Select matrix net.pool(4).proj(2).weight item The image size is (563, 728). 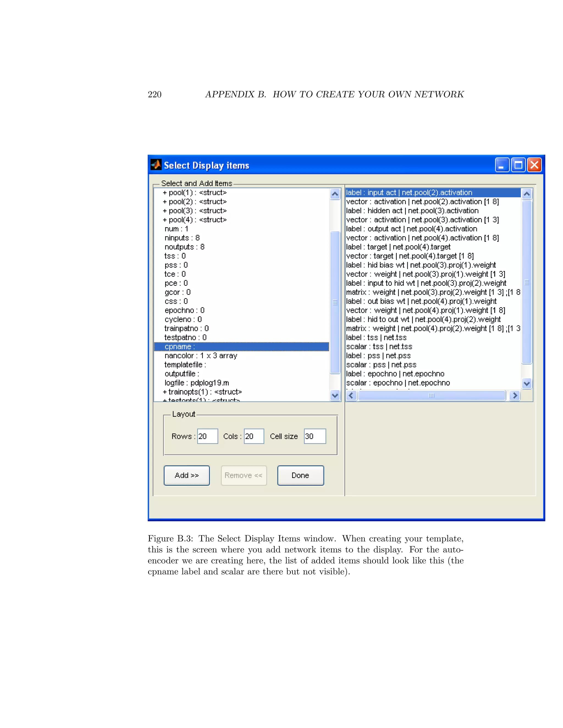point(433,328)
